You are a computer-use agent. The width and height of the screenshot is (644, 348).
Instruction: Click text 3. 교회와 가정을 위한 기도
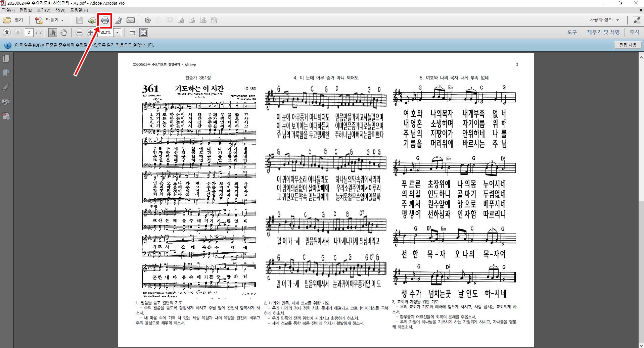point(415,302)
